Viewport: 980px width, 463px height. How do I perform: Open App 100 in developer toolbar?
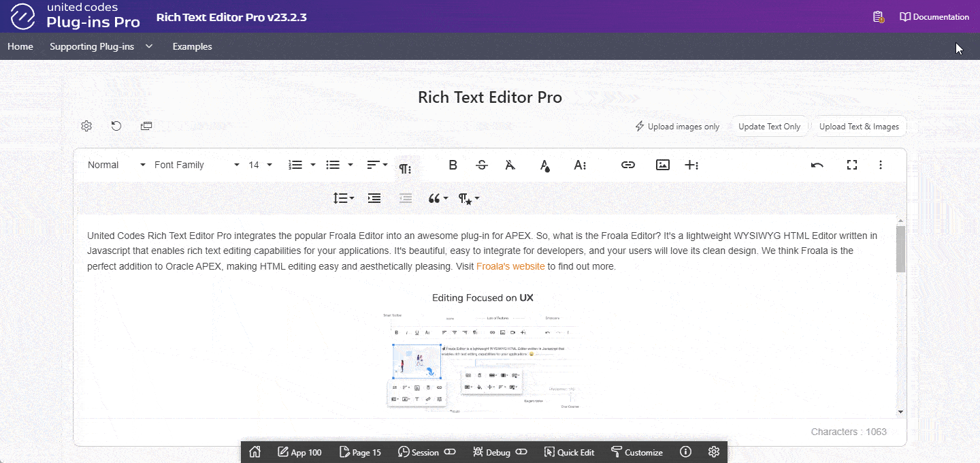pyautogui.click(x=299, y=452)
